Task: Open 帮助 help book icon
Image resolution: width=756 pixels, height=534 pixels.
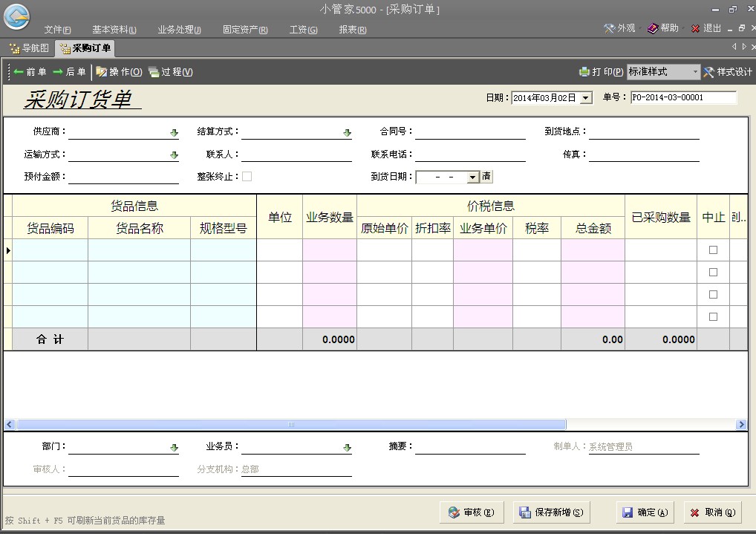Action: pos(663,28)
